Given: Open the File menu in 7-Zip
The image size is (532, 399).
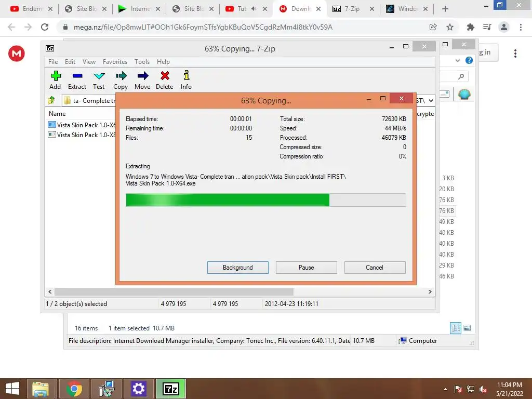Looking at the screenshot, I should [x=53, y=62].
